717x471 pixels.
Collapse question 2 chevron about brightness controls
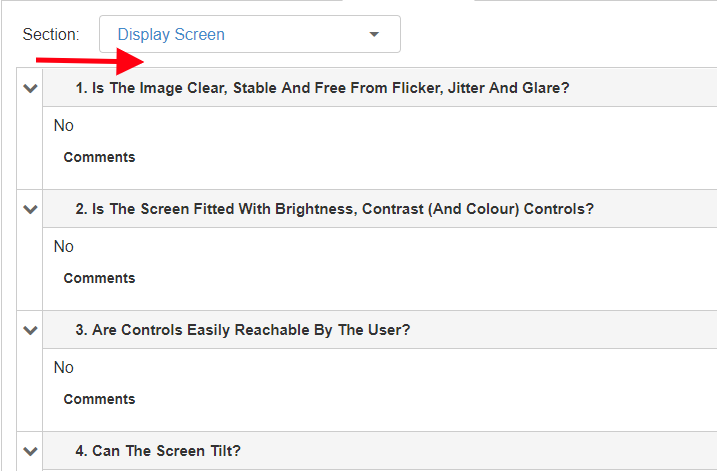click(30, 209)
